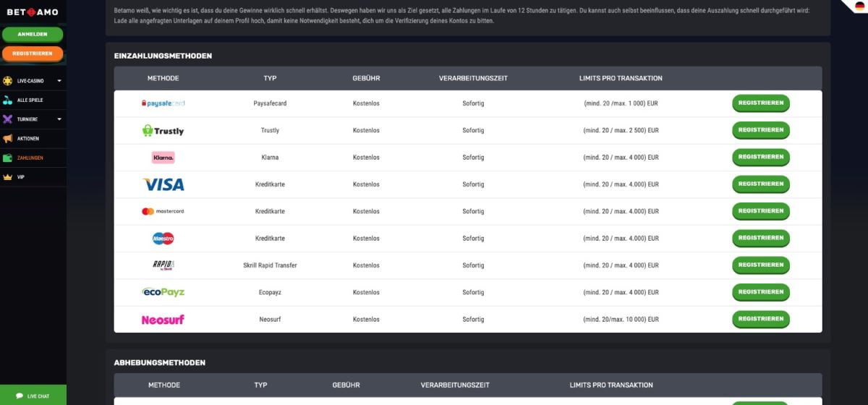Open the Turniere menu item

(x=33, y=119)
